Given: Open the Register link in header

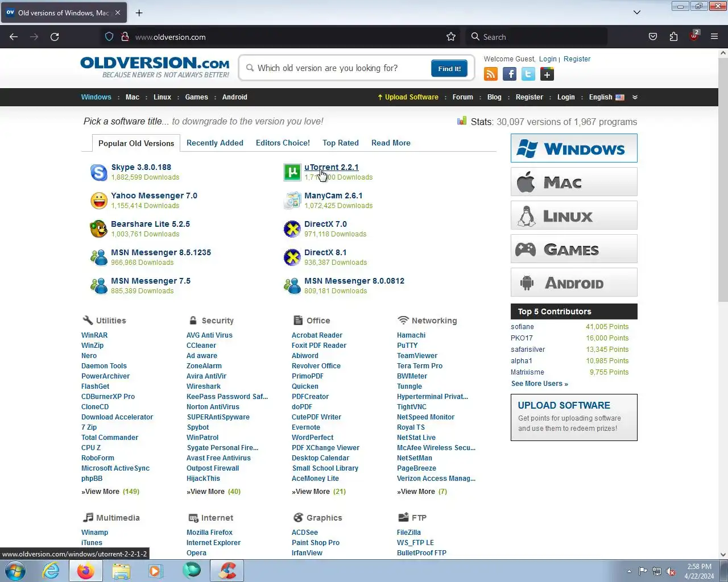Looking at the screenshot, I should tap(577, 59).
